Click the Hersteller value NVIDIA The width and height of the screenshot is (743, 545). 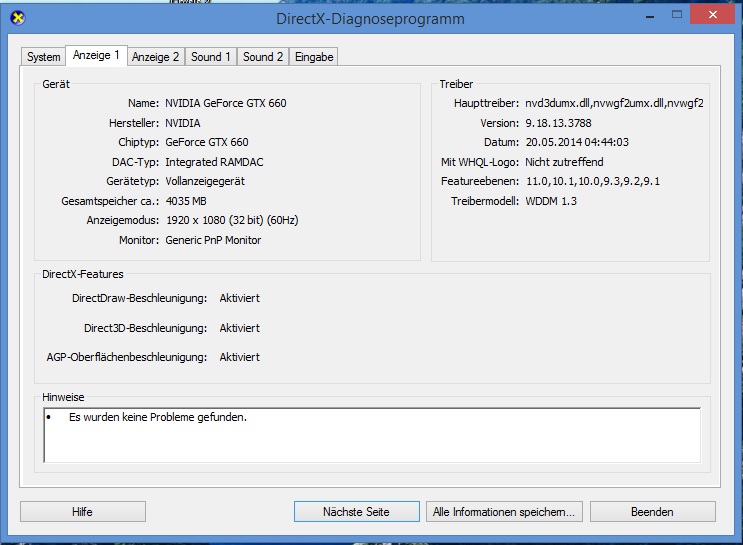click(x=182, y=123)
